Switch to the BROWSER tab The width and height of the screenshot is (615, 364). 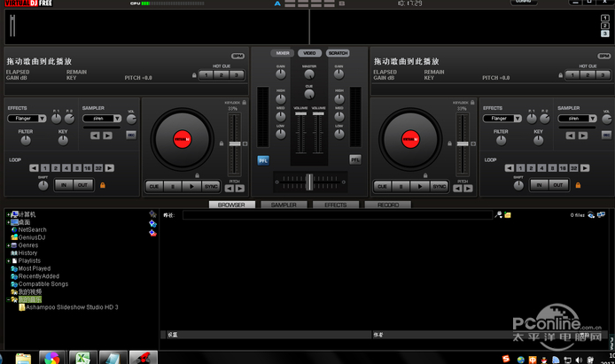(x=231, y=205)
